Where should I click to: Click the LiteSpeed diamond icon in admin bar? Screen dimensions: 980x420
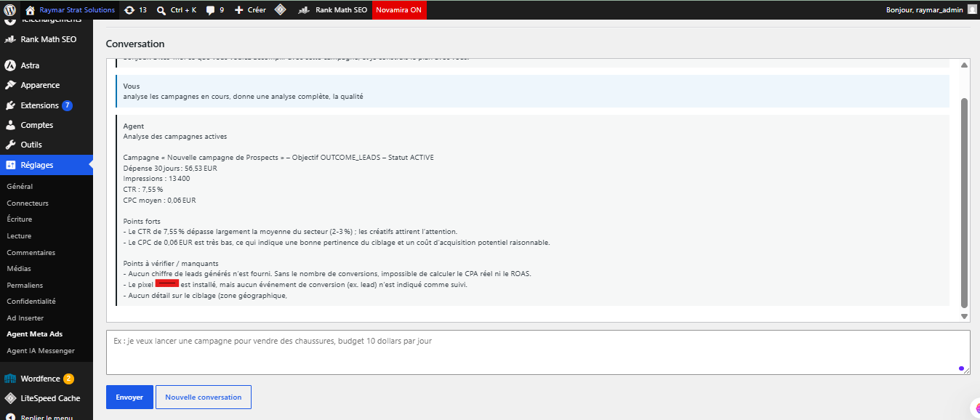(x=280, y=10)
